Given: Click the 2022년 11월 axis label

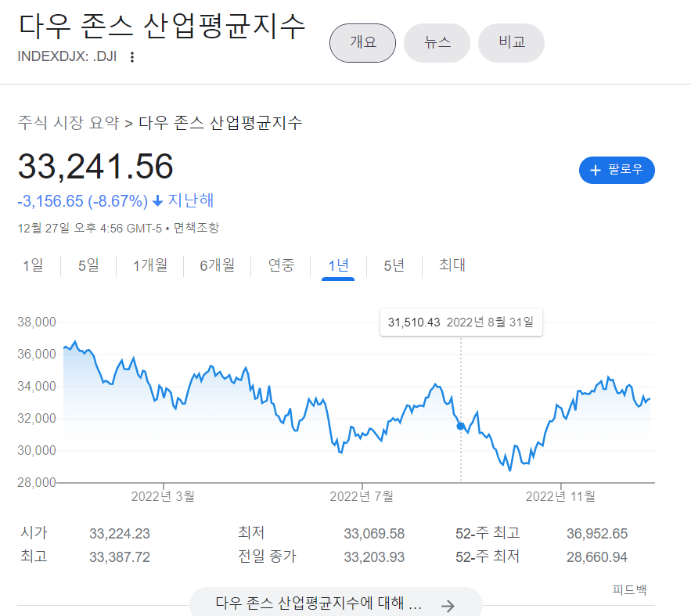Looking at the screenshot, I should tap(560, 496).
